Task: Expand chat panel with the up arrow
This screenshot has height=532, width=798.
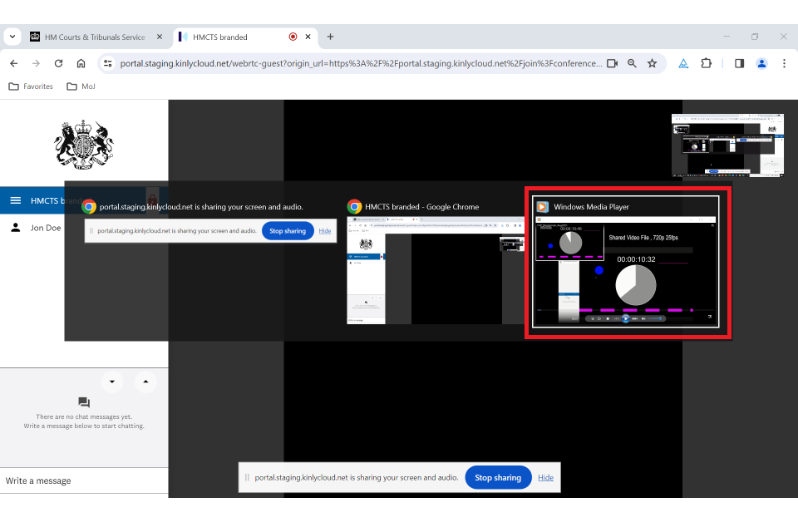Action: pyautogui.click(x=145, y=382)
